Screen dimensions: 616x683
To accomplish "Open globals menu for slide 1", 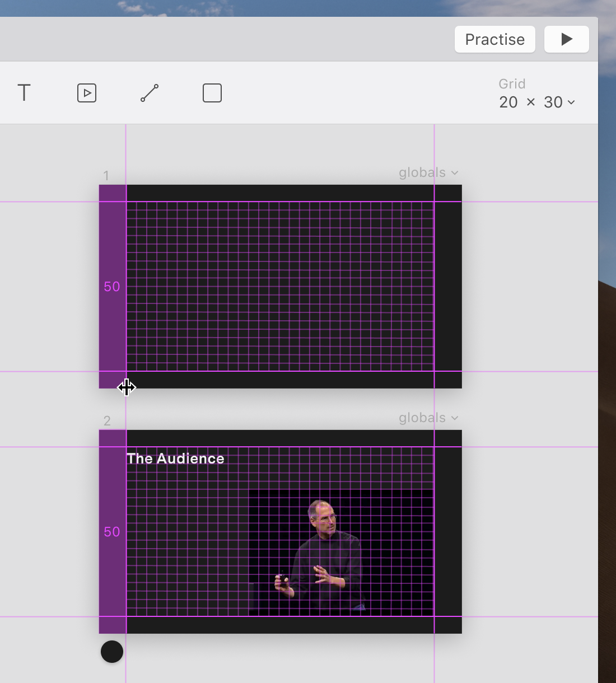I will (428, 172).
